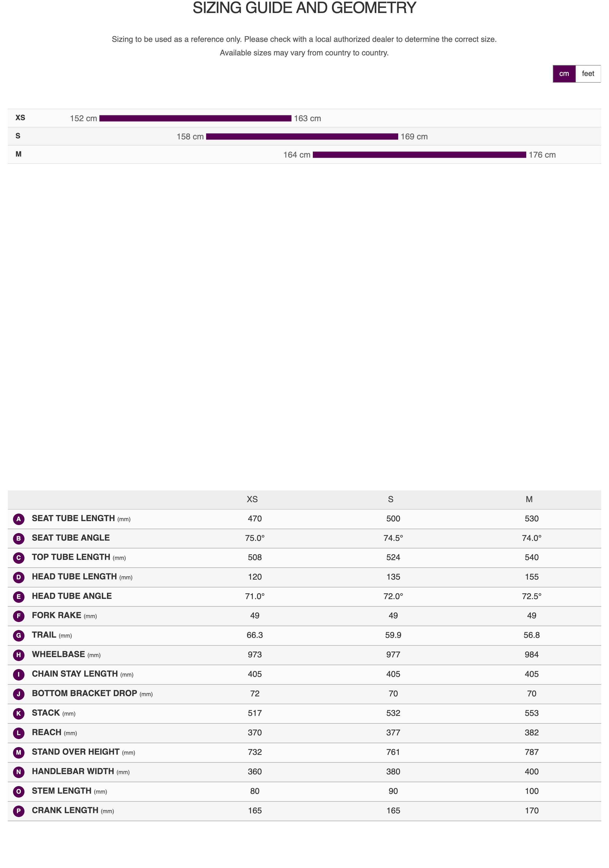Viewport: 609px width, 868px height.
Task: Click the letter B seat tube angle icon
Action: (18, 538)
